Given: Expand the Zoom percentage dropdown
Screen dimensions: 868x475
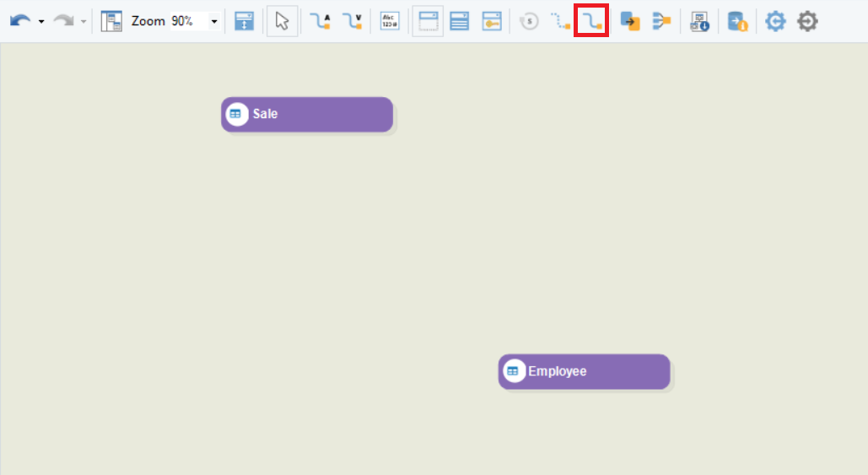Looking at the screenshot, I should click(214, 22).
